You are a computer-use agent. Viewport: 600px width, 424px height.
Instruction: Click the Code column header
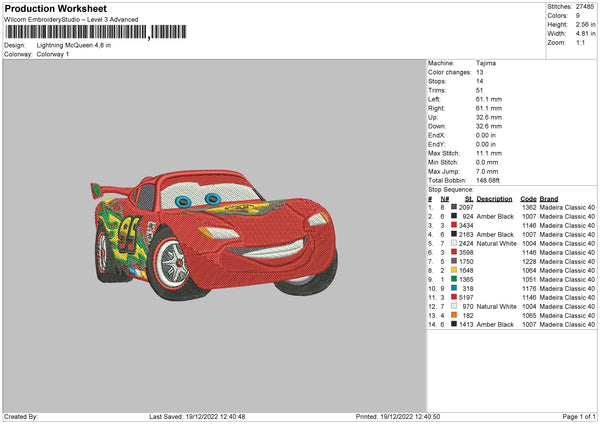click(x=529, y=198)
